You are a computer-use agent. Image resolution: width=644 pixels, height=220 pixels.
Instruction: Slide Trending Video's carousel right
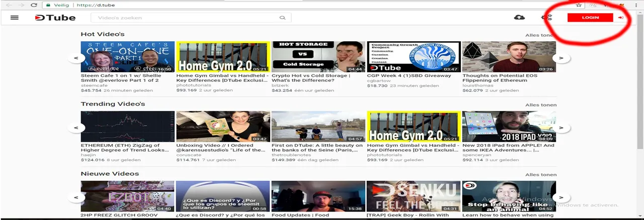click(561, 128)
